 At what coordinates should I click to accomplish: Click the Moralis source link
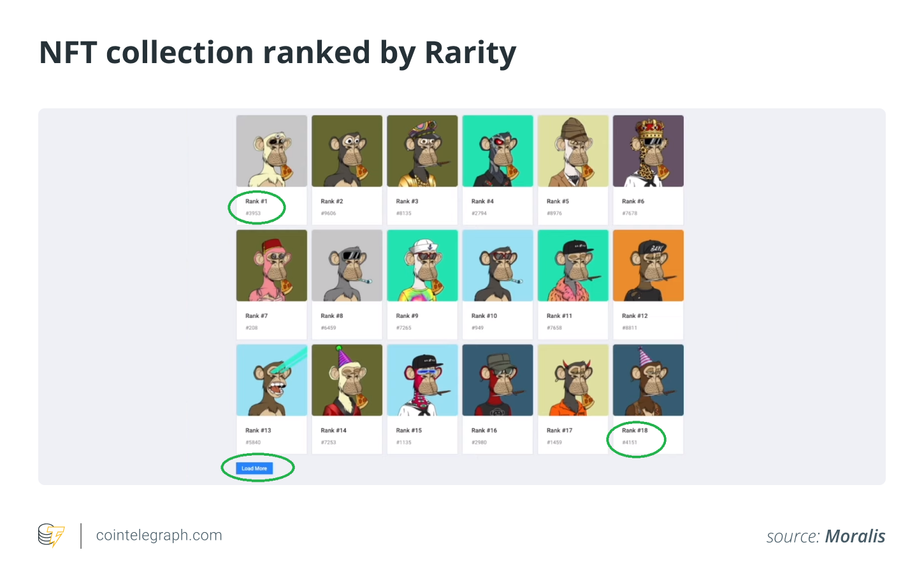pos(855,537)
